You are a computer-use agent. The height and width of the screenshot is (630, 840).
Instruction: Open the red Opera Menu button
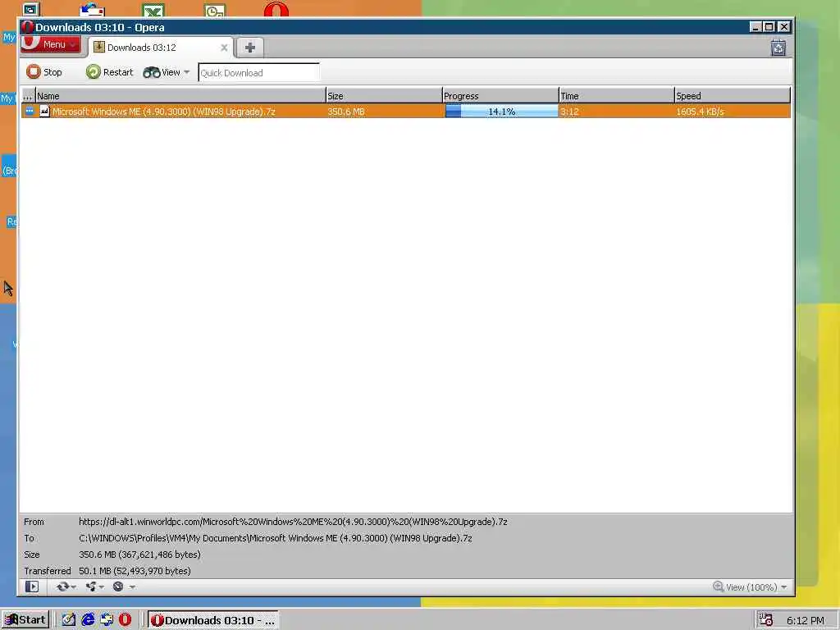(50, 44)
